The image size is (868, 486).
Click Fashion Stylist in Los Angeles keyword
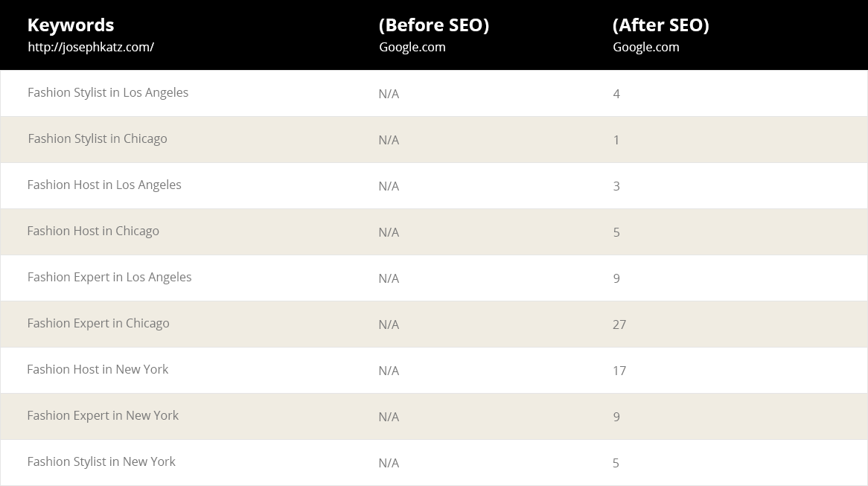[x=108, y=92]
